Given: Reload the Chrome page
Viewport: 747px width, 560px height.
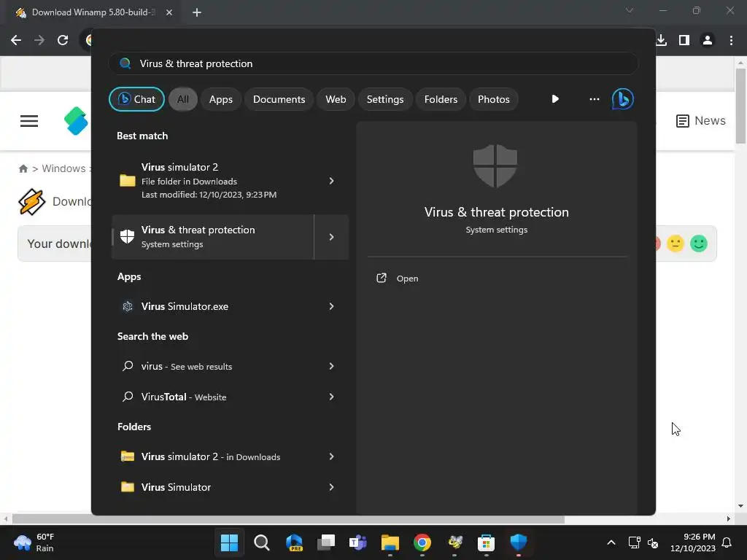Looking at the screenshot, I should 63,40.
